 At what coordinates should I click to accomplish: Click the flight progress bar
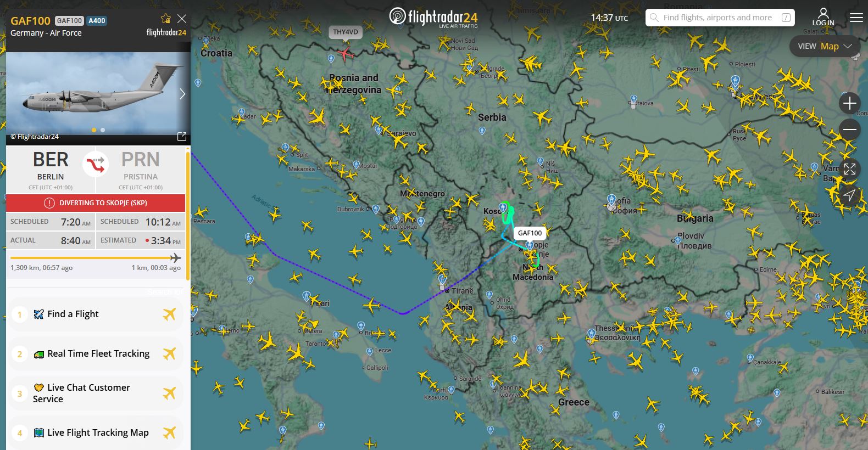tap(96, 258)
